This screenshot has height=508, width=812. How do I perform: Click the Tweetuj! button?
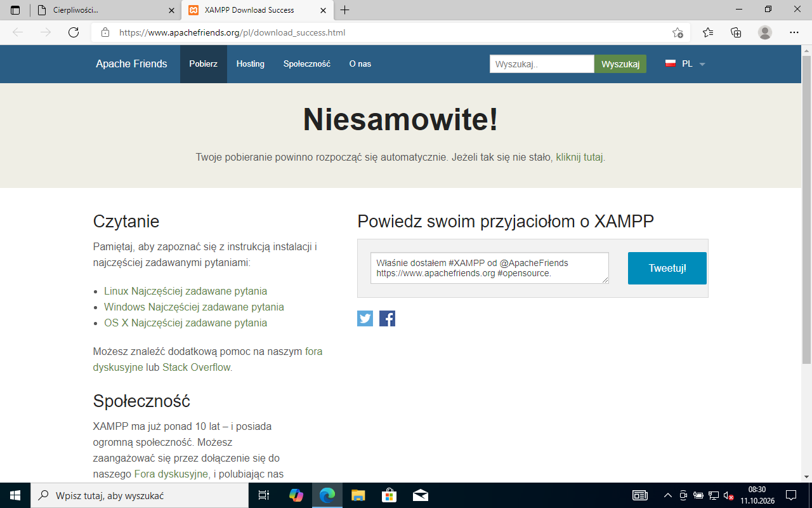tap(667, 268)
